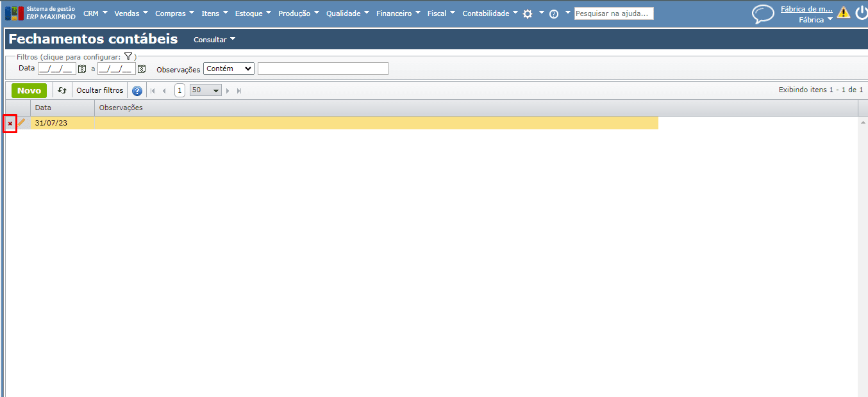The image size is (868, 397).
Task: Open the Compras menu
Action: (x=174, y=13)
